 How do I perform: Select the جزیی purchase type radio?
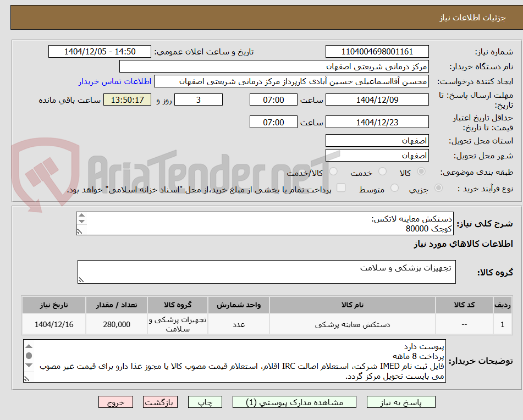439,188
